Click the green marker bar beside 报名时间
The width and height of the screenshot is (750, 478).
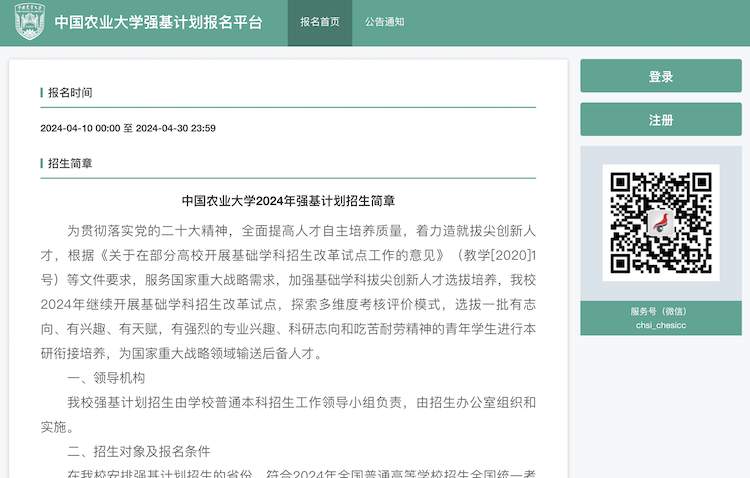tap(42, 93)
